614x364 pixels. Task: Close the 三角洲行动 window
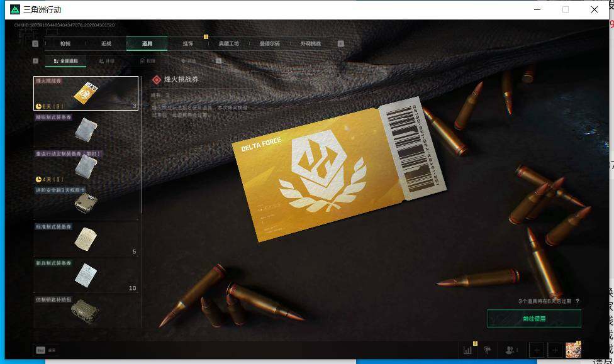(594, 9)
